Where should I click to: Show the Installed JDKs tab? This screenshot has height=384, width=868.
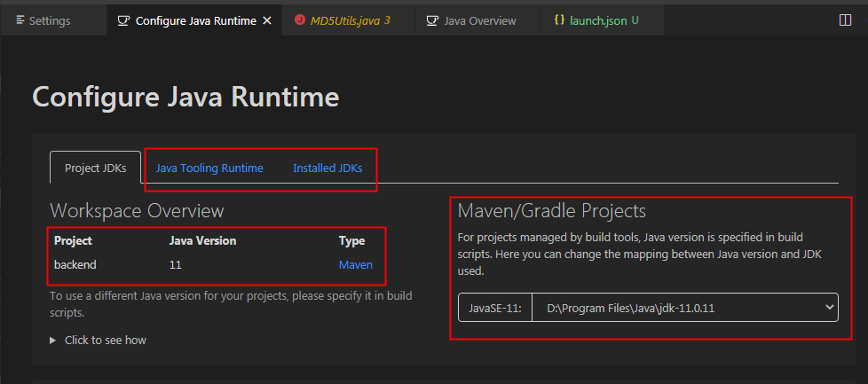tap(327, 168)
